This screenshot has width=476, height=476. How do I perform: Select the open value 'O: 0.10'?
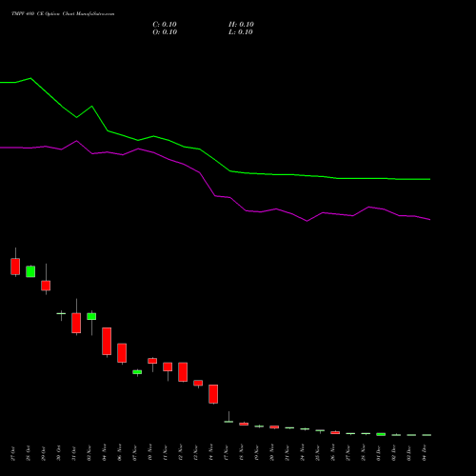165,32
